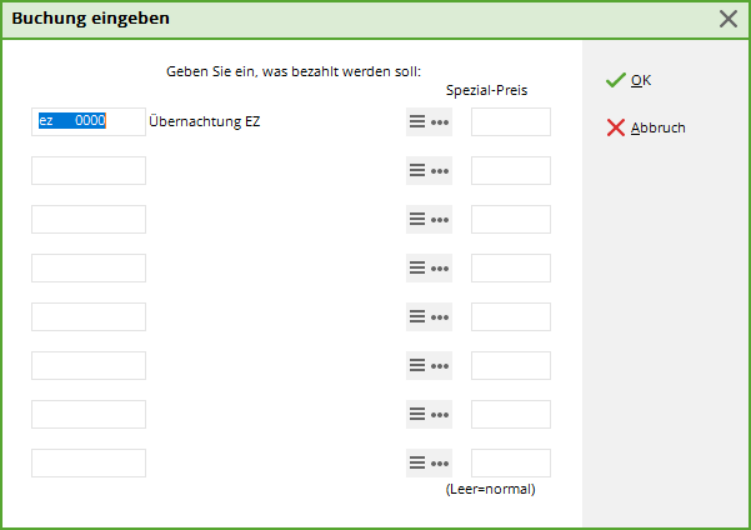The height and width of the screenshot is (530, 751).
Task: Close the Buchung eingeben dialog
Action: 728,19
